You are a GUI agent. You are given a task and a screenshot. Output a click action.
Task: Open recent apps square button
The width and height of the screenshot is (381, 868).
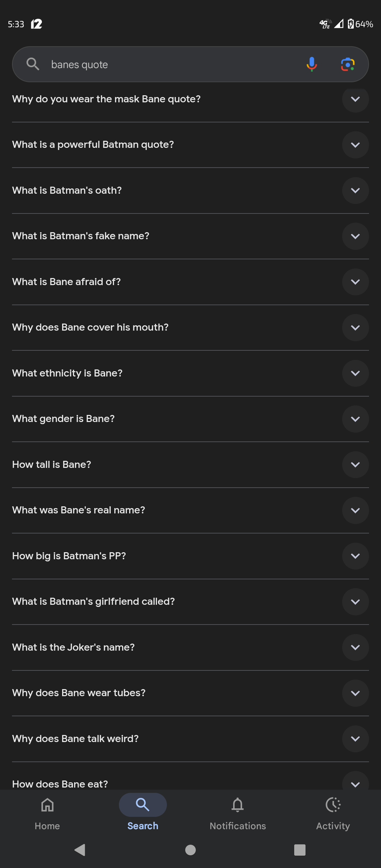(x=300, y=850)
